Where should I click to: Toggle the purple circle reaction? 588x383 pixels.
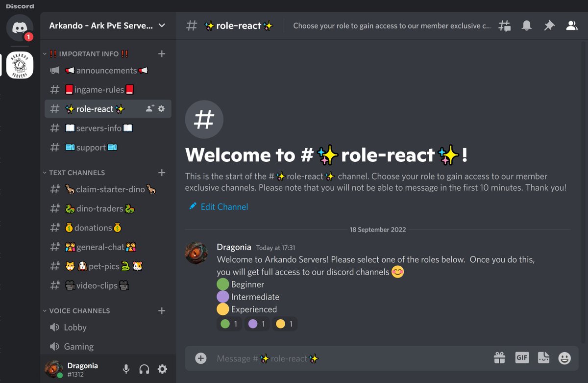pyautogui.click(x=257, y=324)
